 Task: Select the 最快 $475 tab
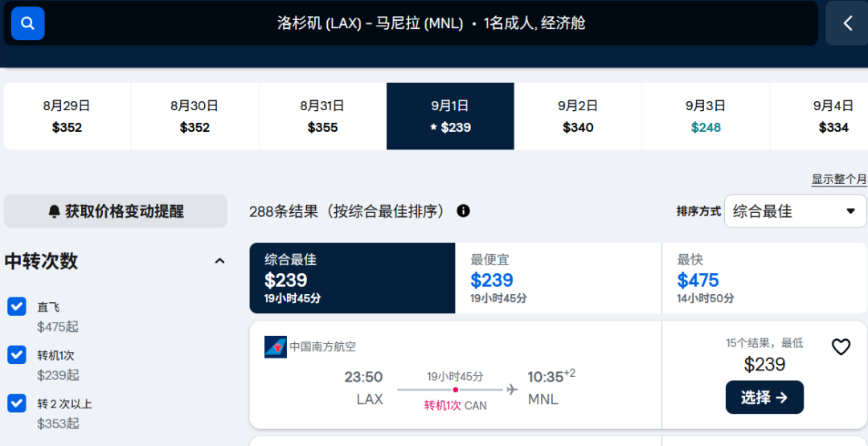click(x=764, y=278)
